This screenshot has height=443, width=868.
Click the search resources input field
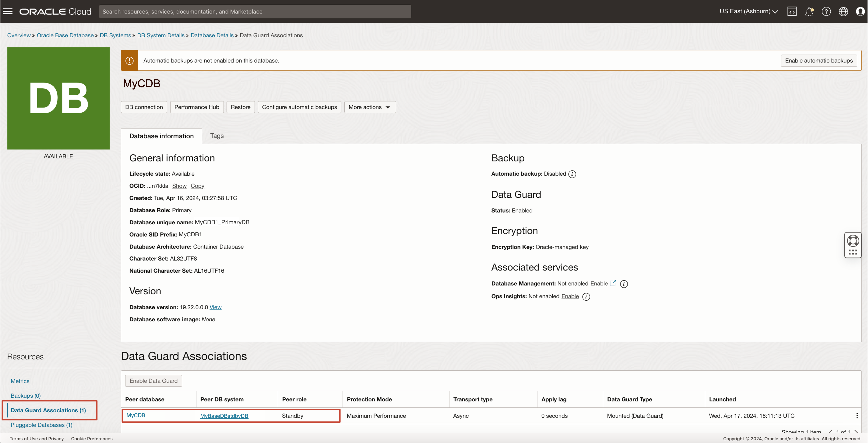tap(255, 11)
